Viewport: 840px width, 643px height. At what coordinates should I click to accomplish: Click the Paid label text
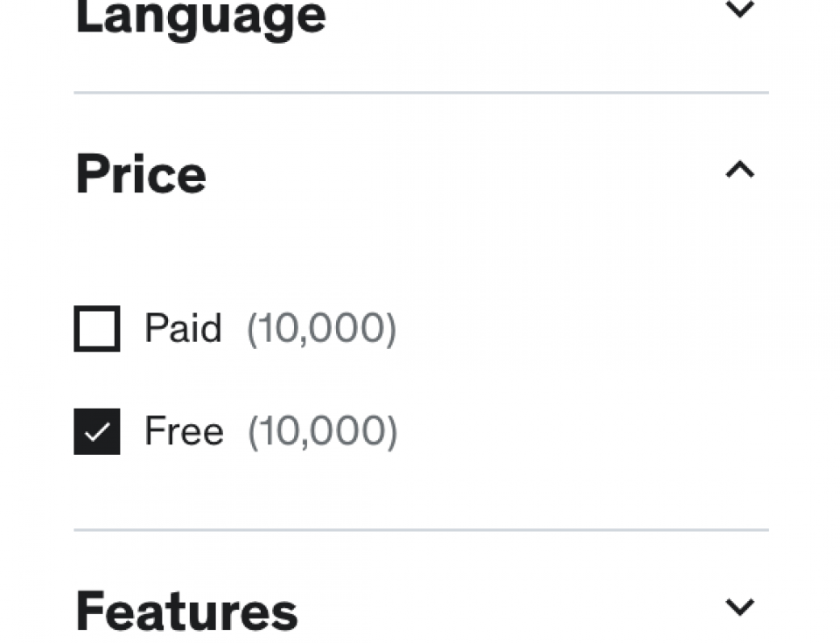183,329
